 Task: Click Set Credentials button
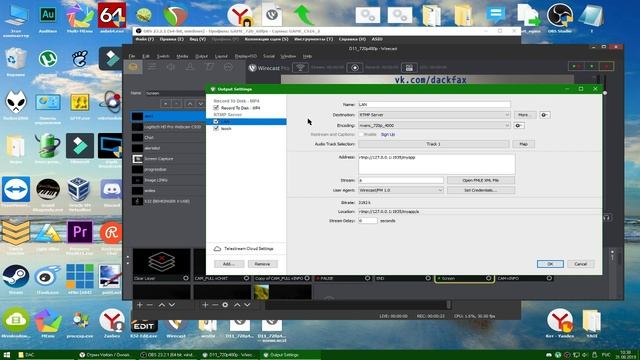[481, 190]
